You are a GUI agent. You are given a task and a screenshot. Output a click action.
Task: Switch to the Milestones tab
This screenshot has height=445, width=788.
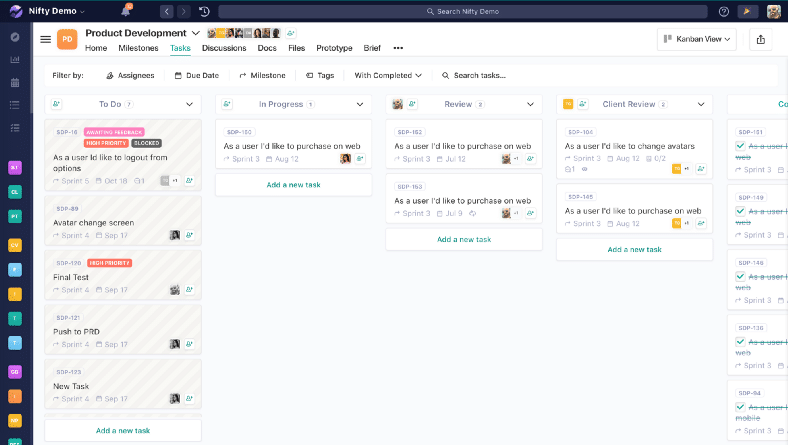(138, 48)
